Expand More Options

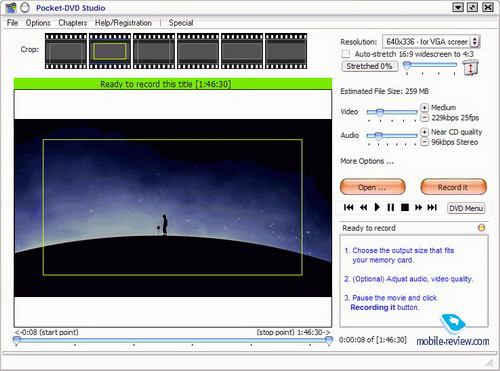(x=367, y=161)
